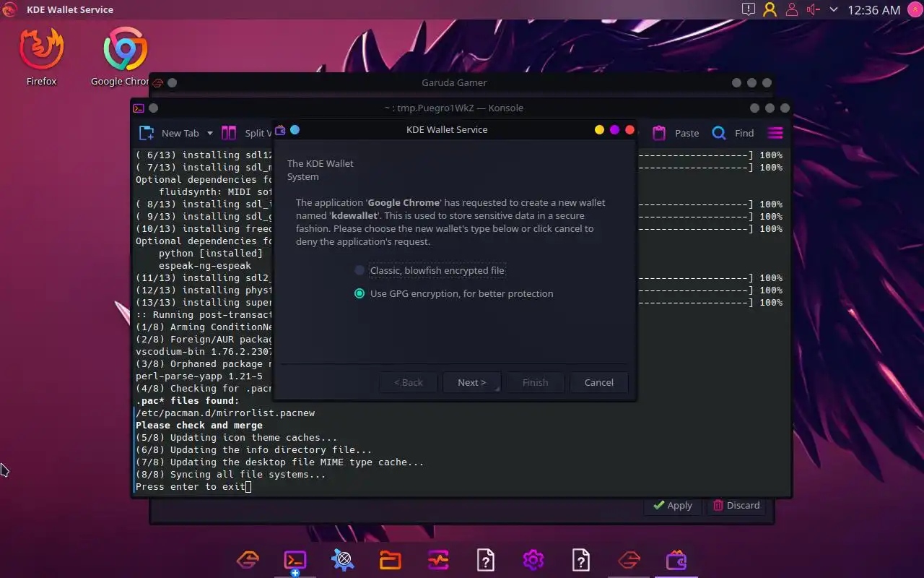
Task: Click the New Tab icon in Konsole
Action: tap(147, 133)
